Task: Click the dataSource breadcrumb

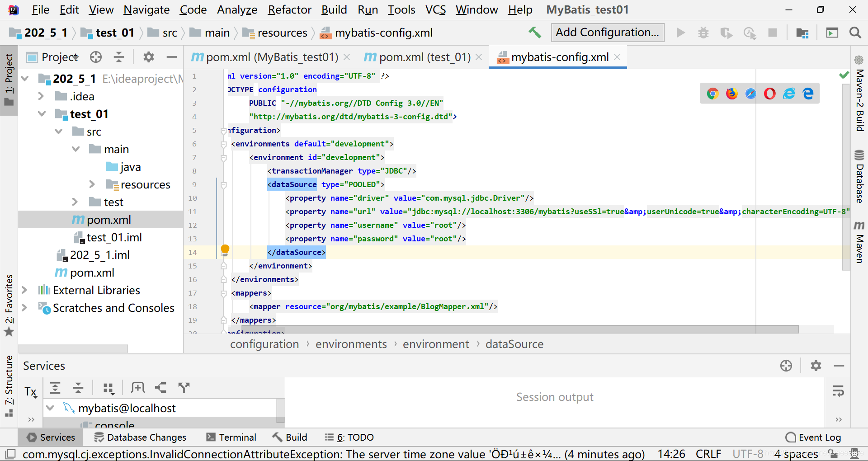Action: point(514,344)
